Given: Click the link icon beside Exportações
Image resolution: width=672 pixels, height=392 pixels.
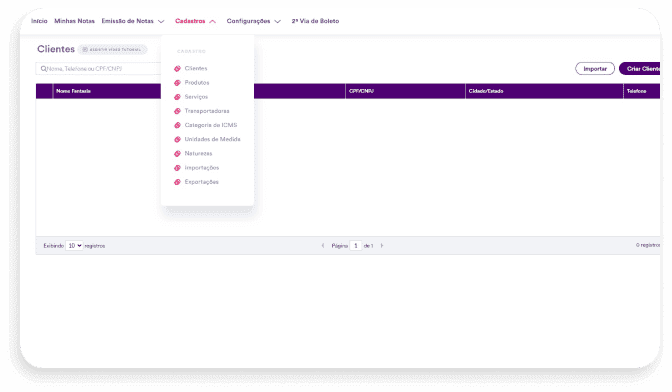Looking at the screenshot, I should click(x=177, y=182).
